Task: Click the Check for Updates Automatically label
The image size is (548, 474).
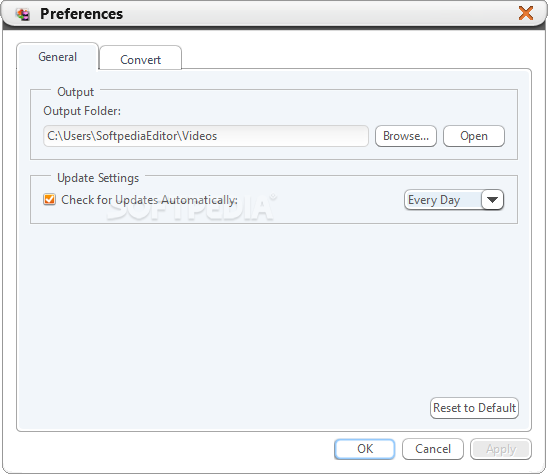Action: 149,200
